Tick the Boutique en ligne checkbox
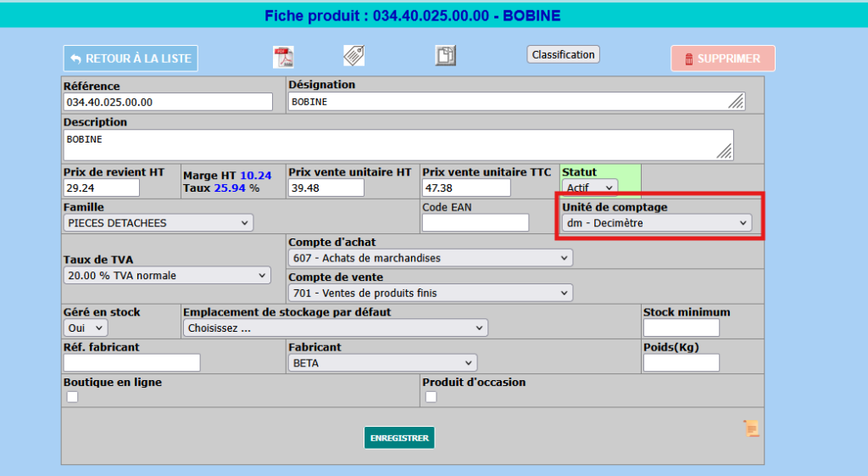The image size is (868, 476). [73, 397]
